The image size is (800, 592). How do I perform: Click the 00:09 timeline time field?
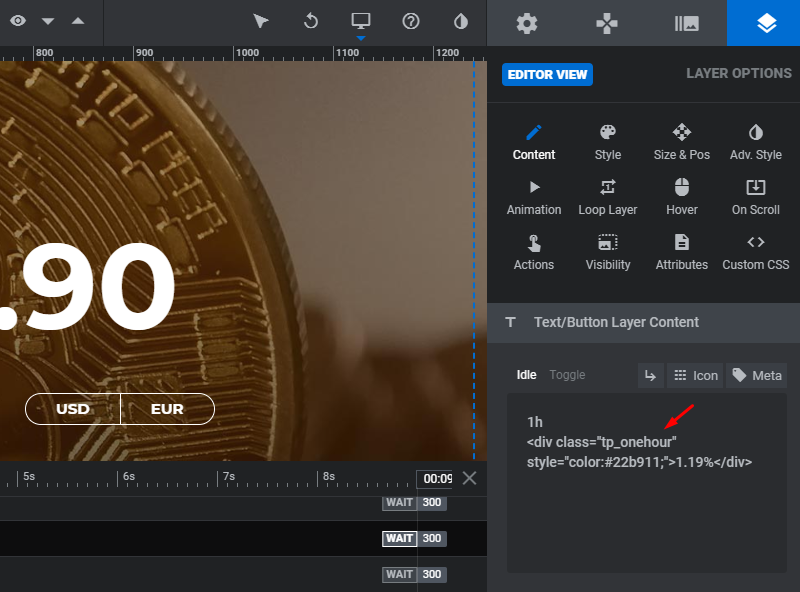(x=434, y=479)
